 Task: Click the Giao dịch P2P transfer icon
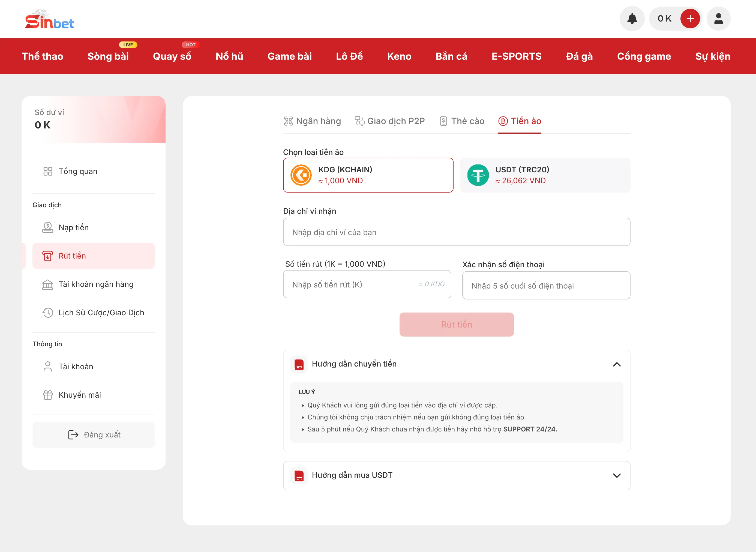[x=359, y=121]
